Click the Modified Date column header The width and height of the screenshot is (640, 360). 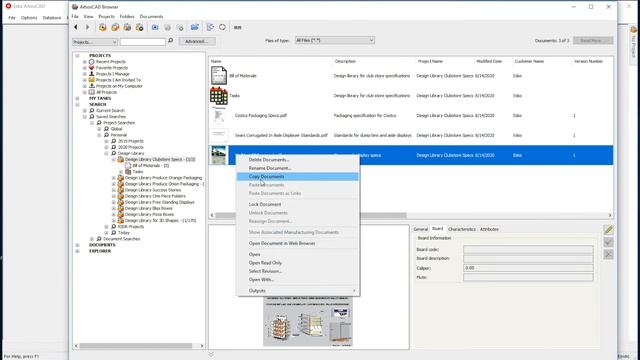pyautogui.click(x=489, y=61)
